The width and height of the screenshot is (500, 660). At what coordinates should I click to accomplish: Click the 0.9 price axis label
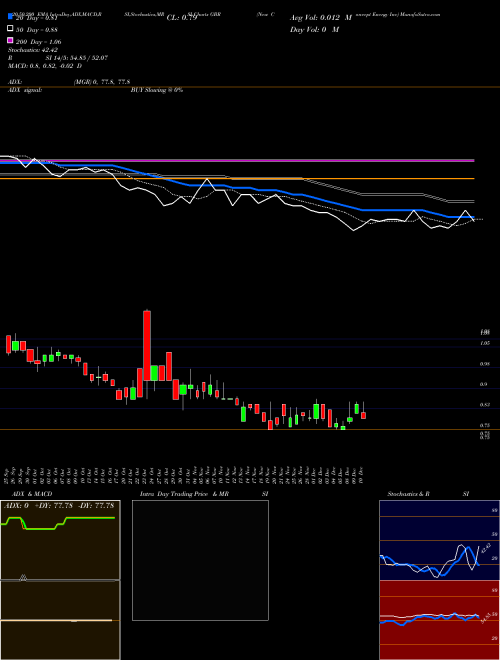[x=483, y=384]
